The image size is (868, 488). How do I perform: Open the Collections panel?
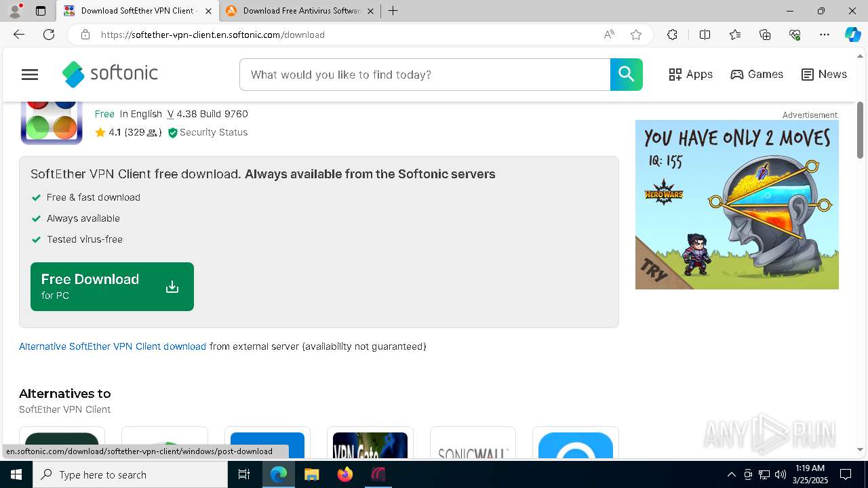(765, 35)
